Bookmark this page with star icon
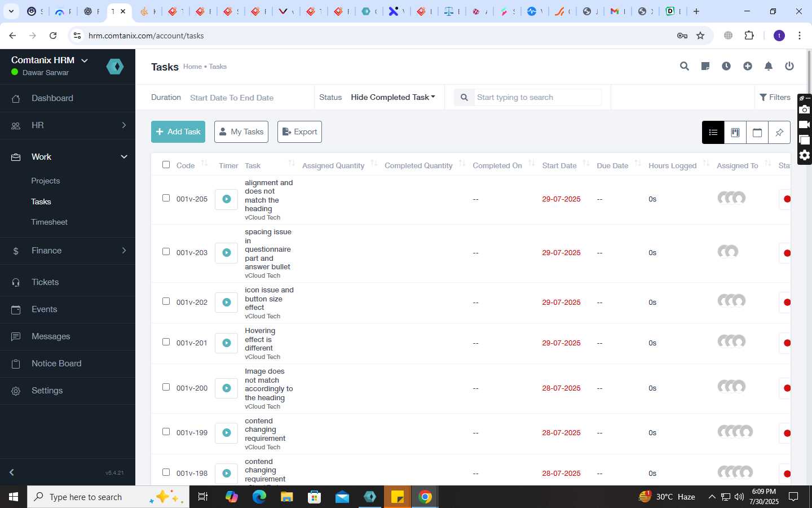The width and height of the screenshot is (812, 508). pos(700,36)
